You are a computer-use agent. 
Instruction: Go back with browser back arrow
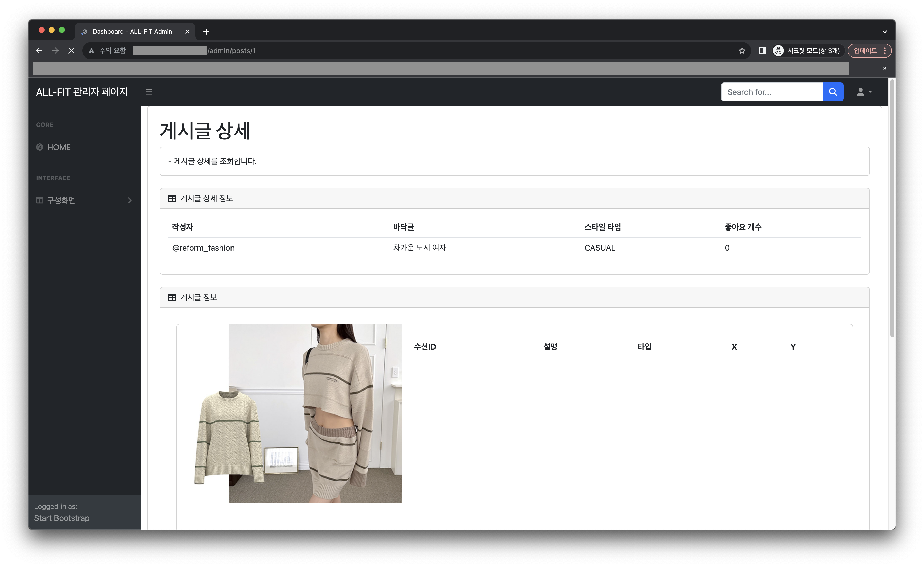coord(39,51)
